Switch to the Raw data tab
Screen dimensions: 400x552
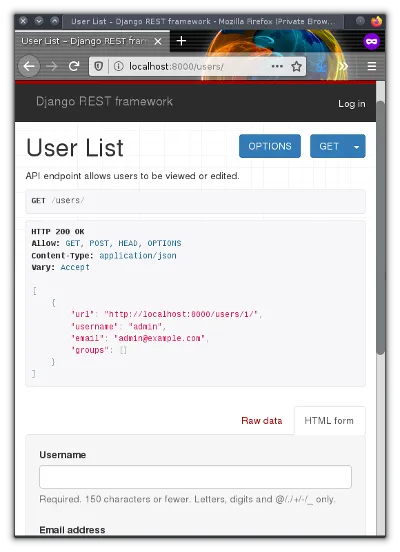pyautogui.click(x=262, y=421)
